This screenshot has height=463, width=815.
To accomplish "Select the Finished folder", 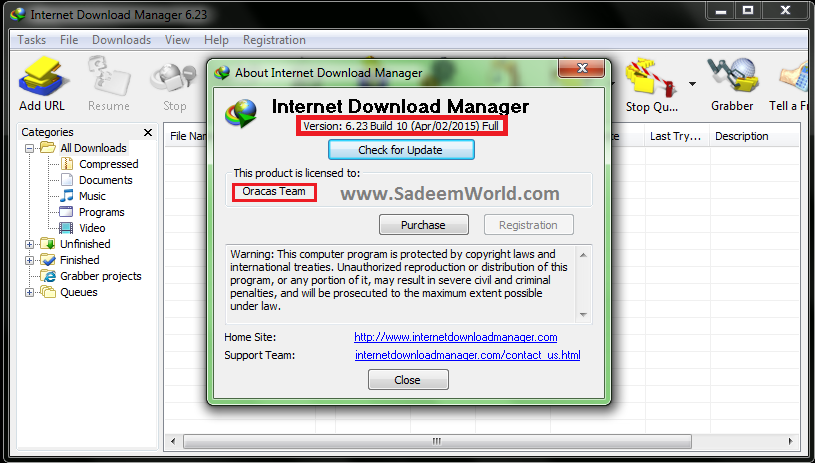I will coord(80,260).
